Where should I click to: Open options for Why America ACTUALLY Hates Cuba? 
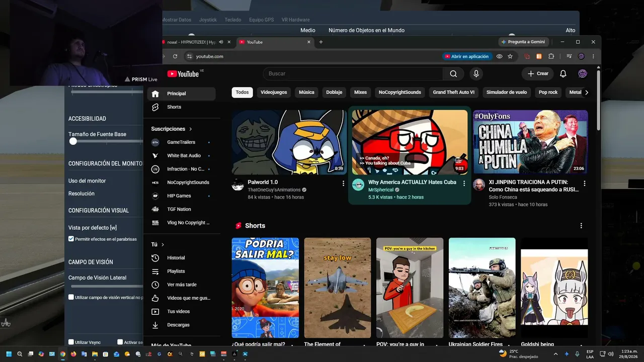464,184
